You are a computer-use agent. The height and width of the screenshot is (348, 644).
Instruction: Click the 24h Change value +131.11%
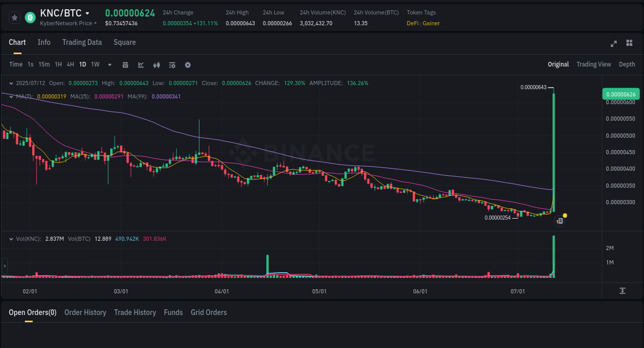pos(206,23)
